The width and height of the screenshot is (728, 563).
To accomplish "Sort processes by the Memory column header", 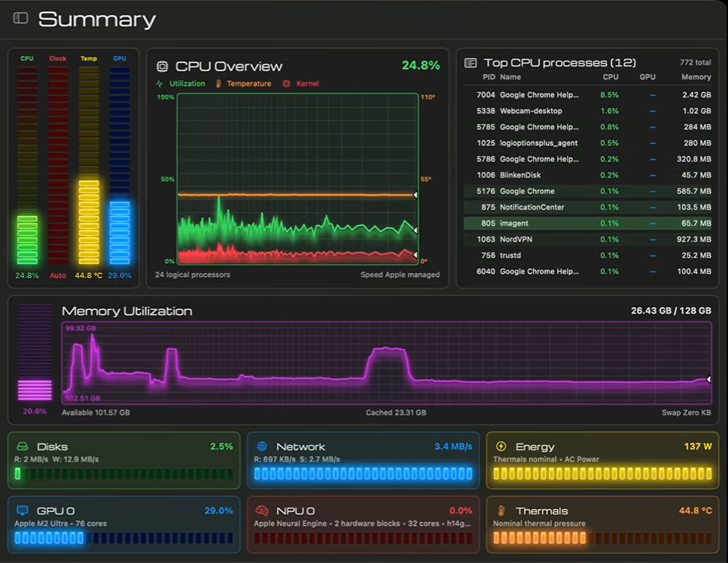I will pos(696,77).
